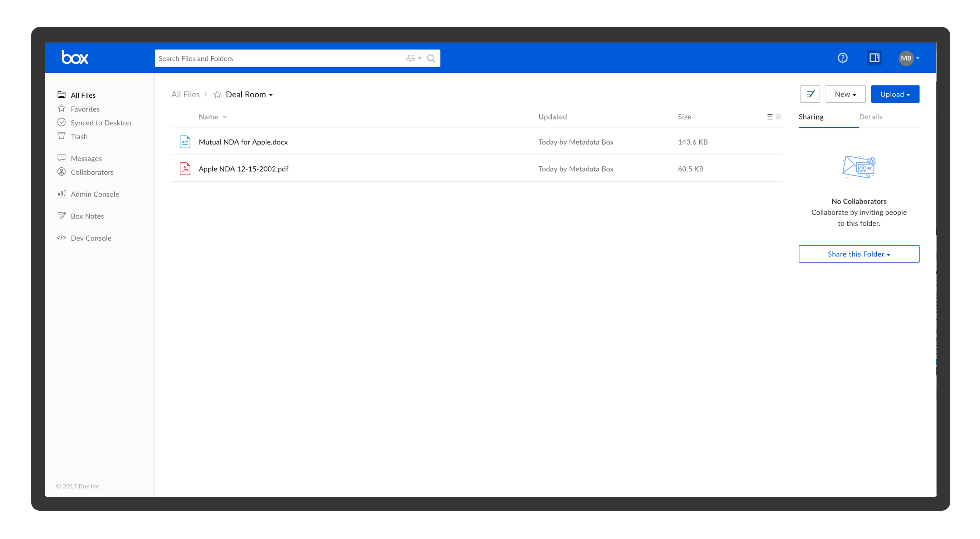Open Trash in sidebar
Viewport: 980px width, 539px height.
point(79,136)
